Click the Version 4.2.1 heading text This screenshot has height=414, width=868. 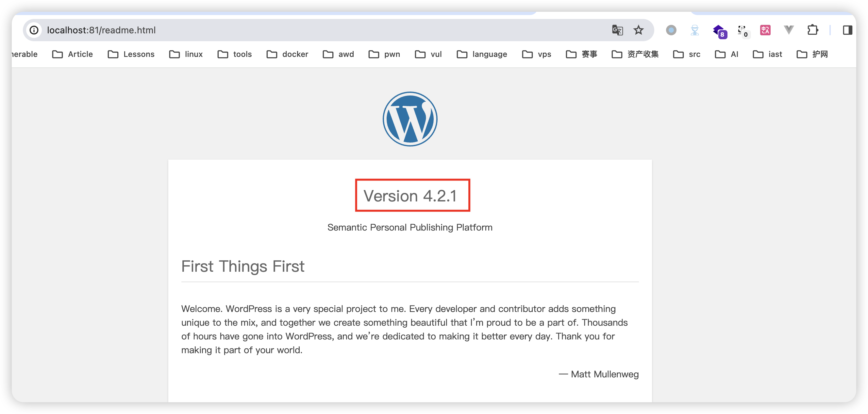[x=410, y=196]
